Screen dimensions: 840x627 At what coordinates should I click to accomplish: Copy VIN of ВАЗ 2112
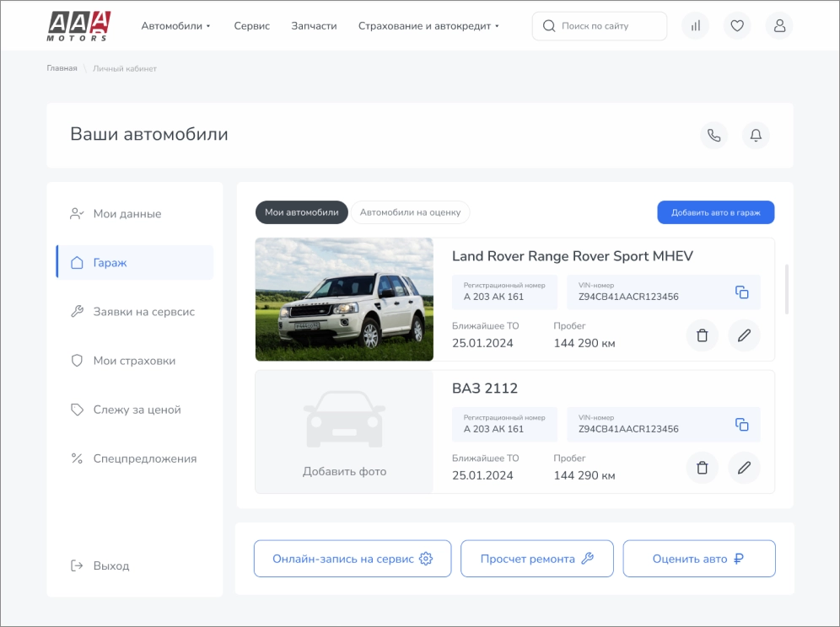(742, 425)
